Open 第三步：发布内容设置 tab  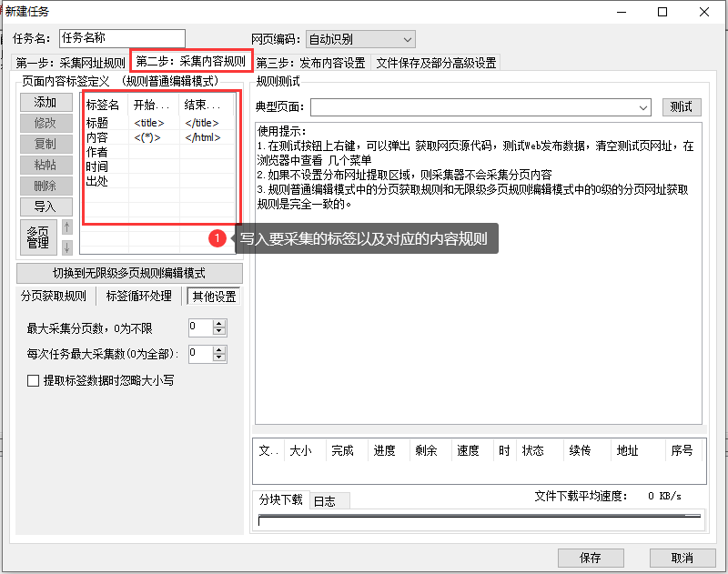(x=310, y=63)
